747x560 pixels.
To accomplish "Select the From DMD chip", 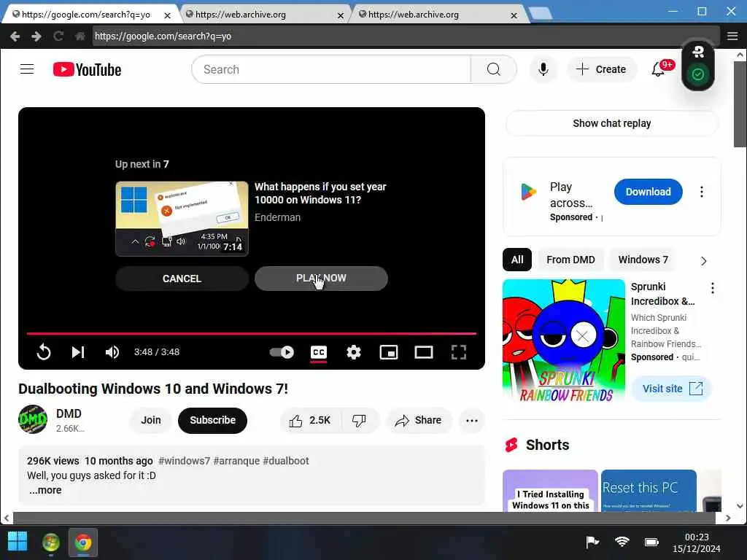I will click(570, 260).
